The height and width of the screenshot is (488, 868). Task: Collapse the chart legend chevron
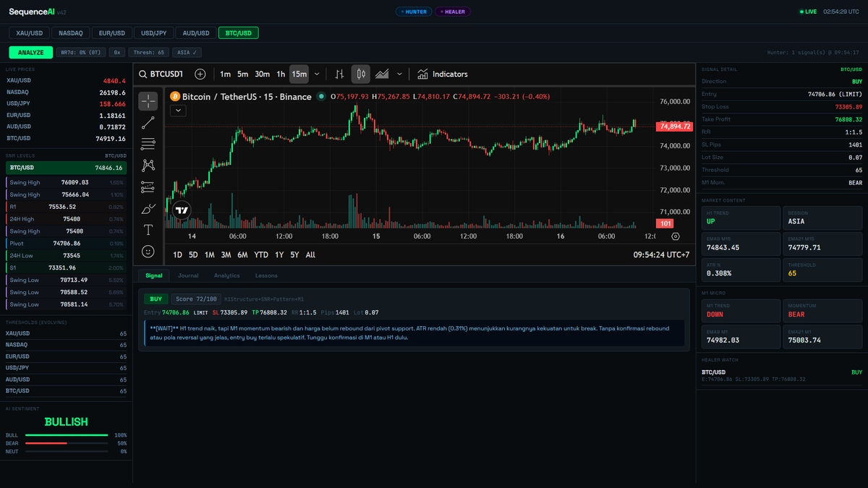[x=177, y=111]
